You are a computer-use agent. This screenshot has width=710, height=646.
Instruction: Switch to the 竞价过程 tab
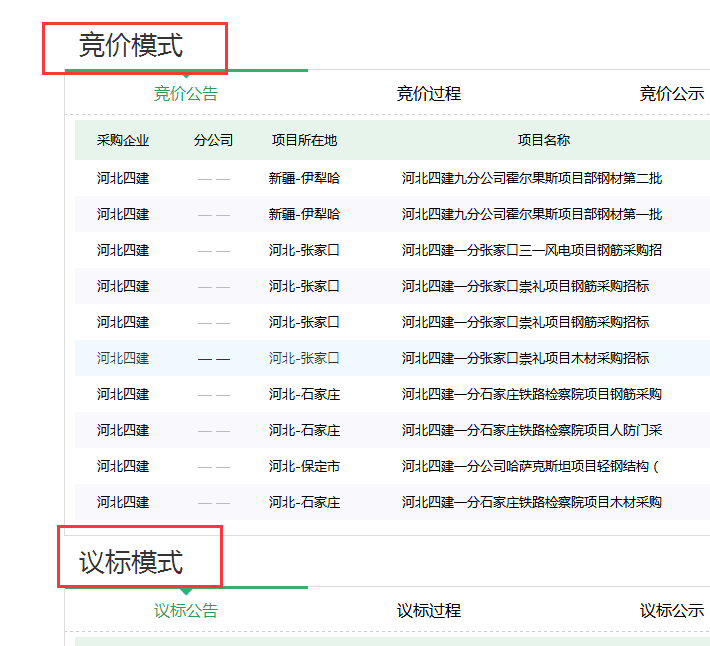click(x=429, y=94)
